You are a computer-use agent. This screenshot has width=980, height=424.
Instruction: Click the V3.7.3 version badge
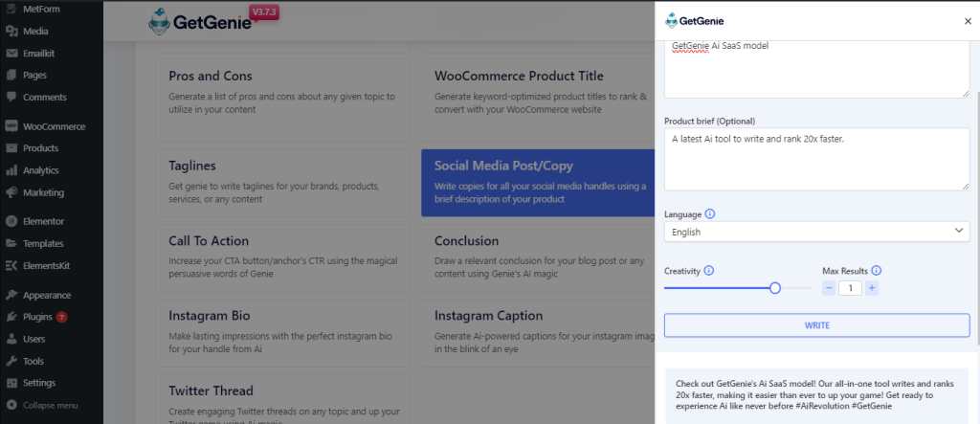pos(264,13)
